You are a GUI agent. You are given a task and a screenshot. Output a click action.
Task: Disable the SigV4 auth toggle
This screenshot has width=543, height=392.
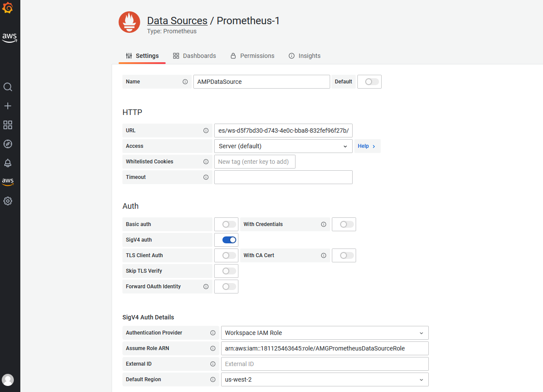click(x=229, y=240)
